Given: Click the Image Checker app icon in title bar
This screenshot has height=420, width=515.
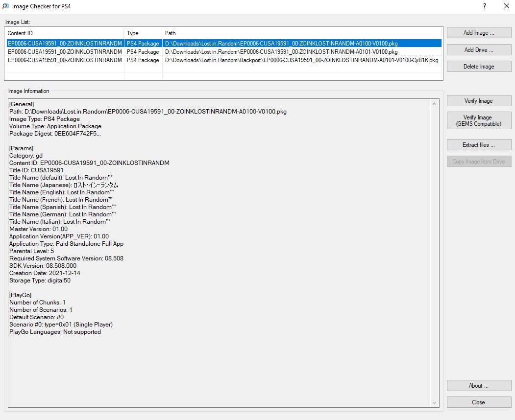Looking at the screenshot, I should pyautogui.click(x=5, y=6).
